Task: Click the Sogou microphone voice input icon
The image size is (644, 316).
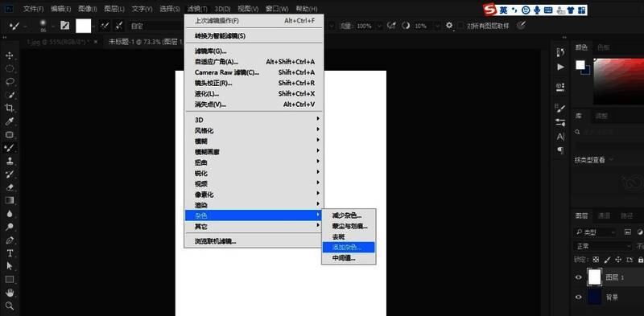Action: (537, 10)
